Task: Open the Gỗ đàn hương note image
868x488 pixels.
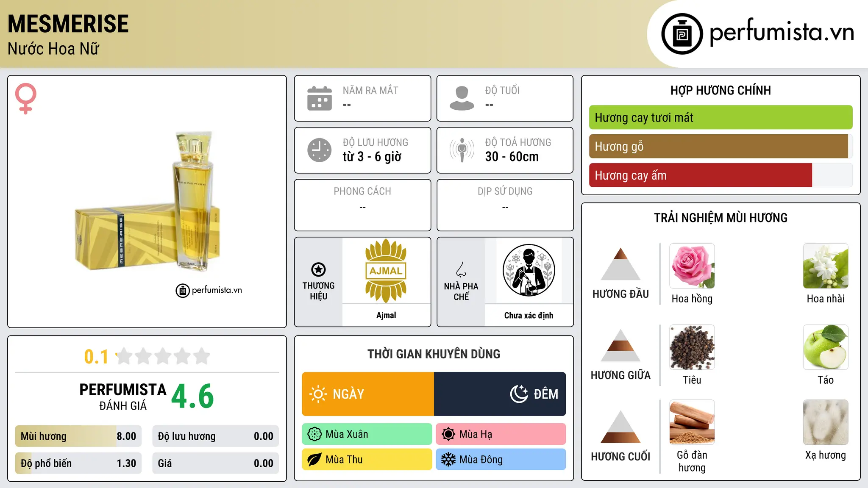Action: pyautogui.click(x=692, y=422)
